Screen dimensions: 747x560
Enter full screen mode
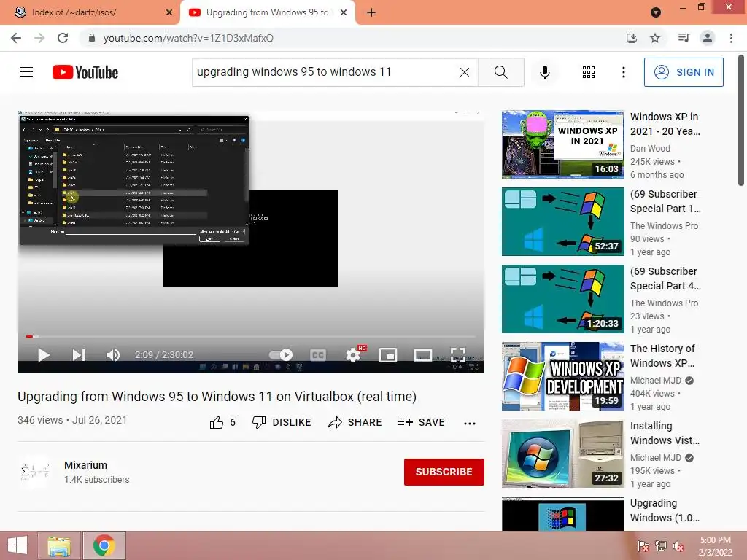click(458, 355)
